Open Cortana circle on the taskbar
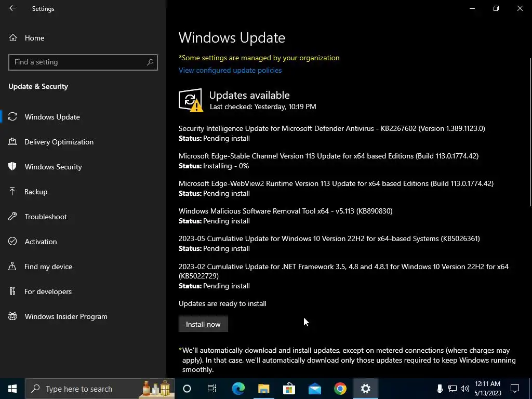This screenshot has height=399, width=532. click(x=187, y=389)
